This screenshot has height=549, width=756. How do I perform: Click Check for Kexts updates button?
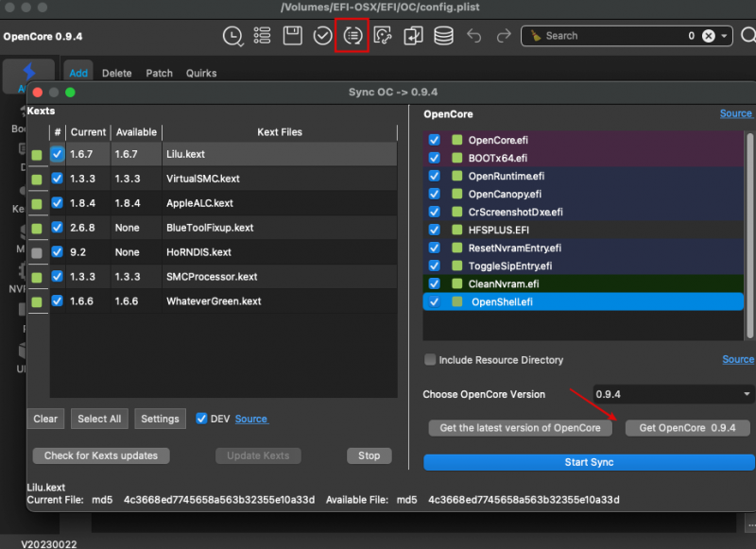(x=100, y=455)
